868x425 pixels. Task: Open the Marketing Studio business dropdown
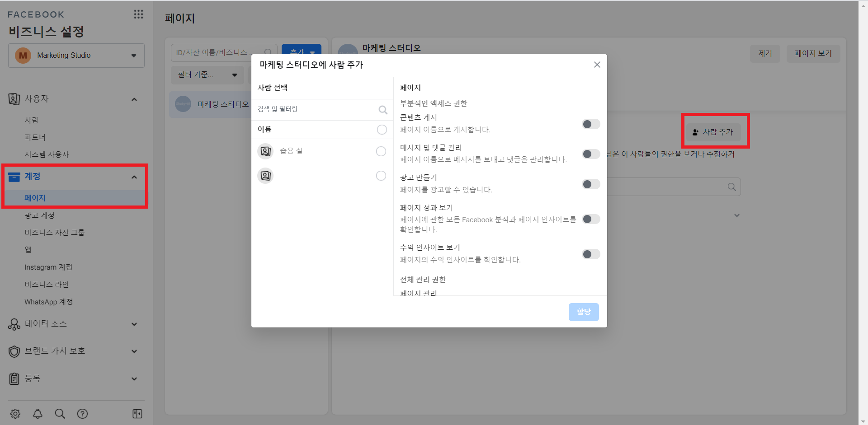click(x=76, y=56)
